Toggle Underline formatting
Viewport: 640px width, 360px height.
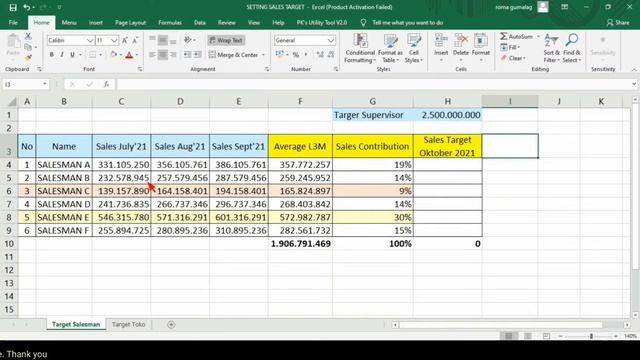click(72, 55)
